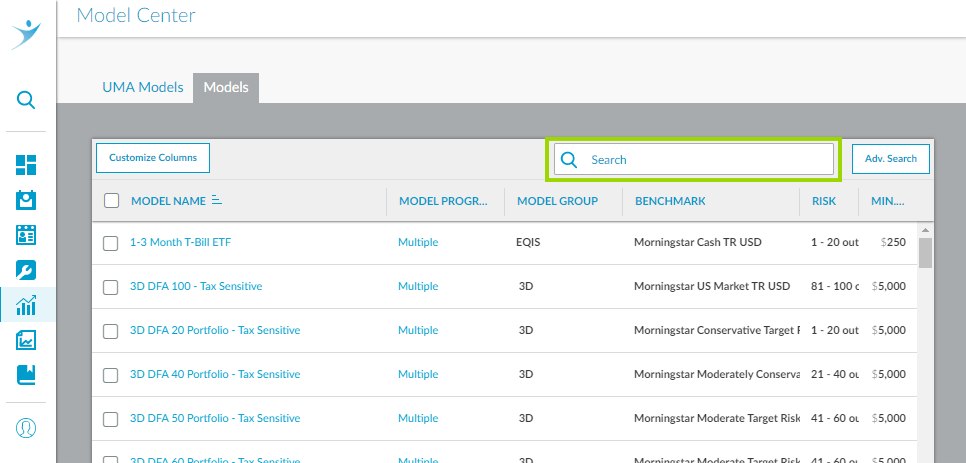This screenshot has width=966, height=463.
Task: Select the bar chart growth icon in sidebar
Action: pyautogui.click(x=27, y=305)
